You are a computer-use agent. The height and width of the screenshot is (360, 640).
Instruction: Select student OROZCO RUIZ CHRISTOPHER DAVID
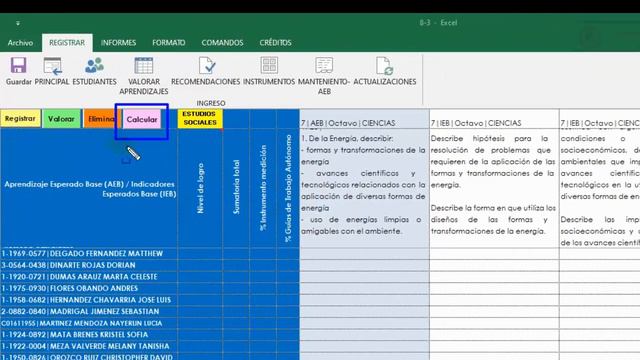pos(89,357)
